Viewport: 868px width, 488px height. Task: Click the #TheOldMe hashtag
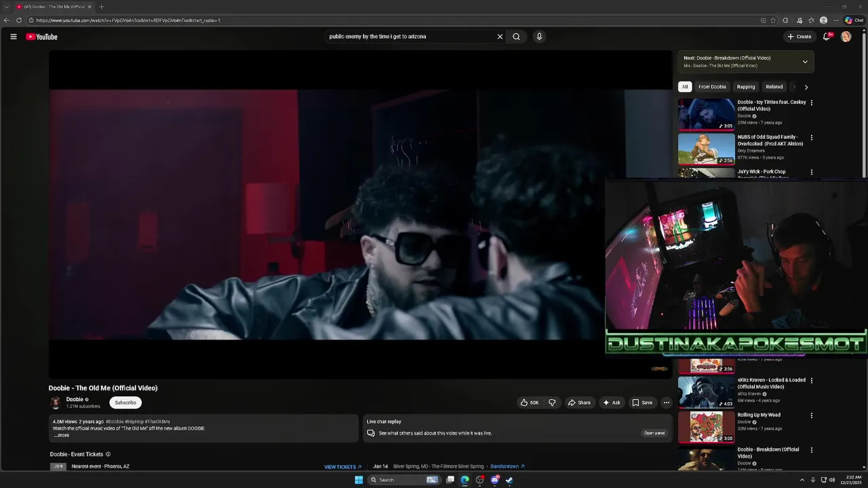pos(157,422)
